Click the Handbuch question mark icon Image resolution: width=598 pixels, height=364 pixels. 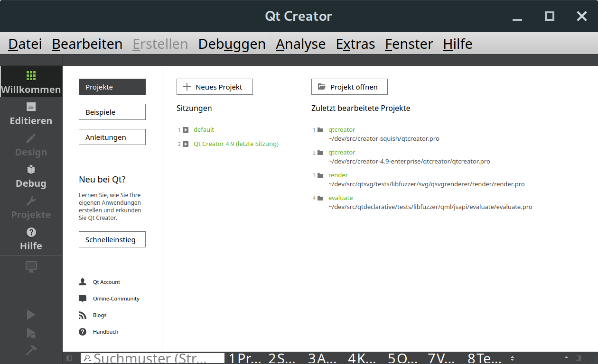83,332
